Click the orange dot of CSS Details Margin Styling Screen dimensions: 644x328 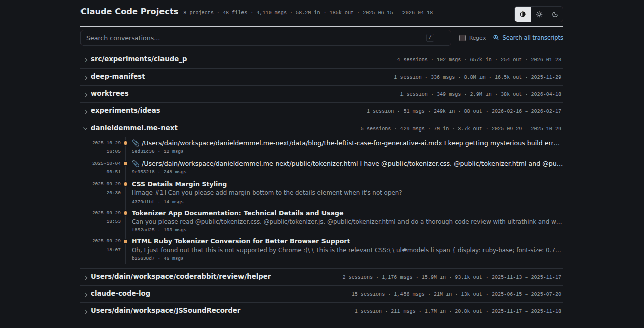tap(125, 184)
